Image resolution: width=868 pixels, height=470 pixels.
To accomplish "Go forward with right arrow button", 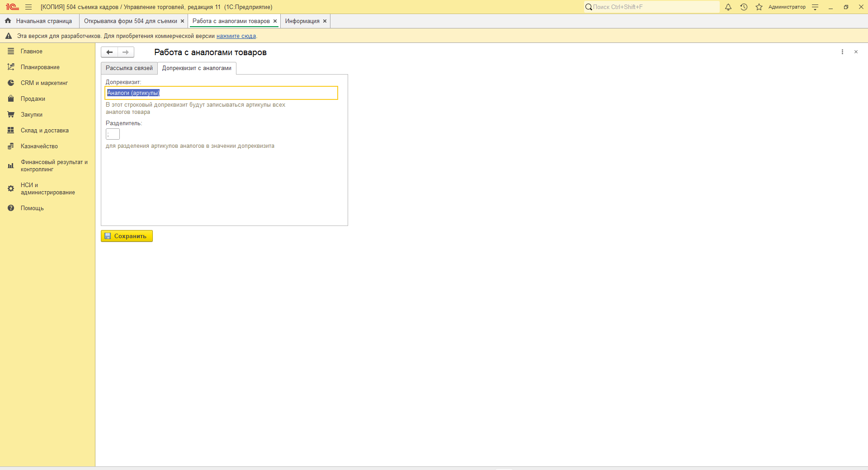I will [x=126, y=52].
